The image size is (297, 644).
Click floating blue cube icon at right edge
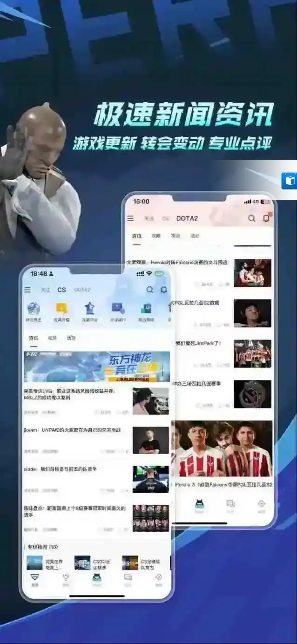tap(289, 180)
